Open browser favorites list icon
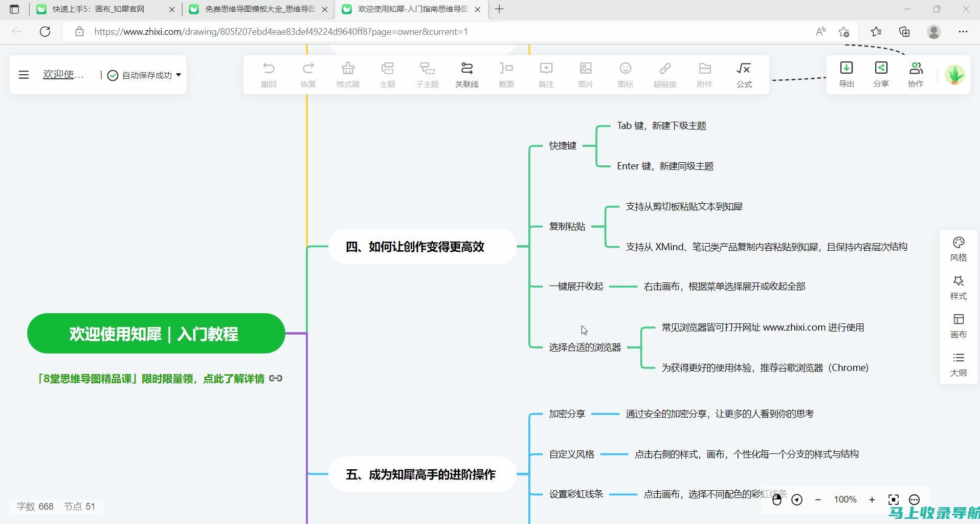The image size is (980, 524). [876, 32]
